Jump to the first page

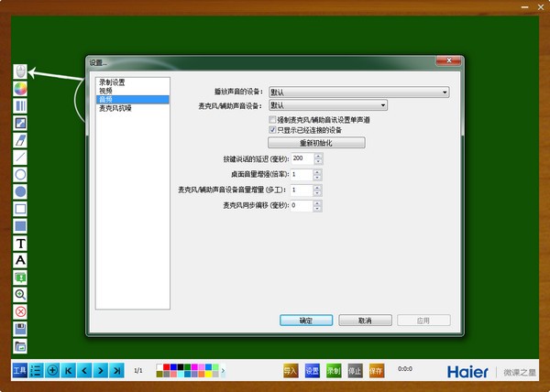click(x=69, y=370)
